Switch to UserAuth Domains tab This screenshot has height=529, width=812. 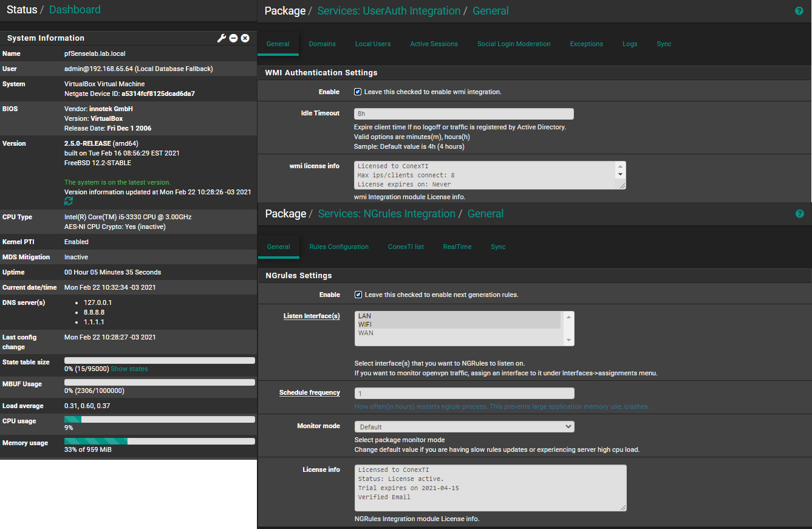pos(322,44)
